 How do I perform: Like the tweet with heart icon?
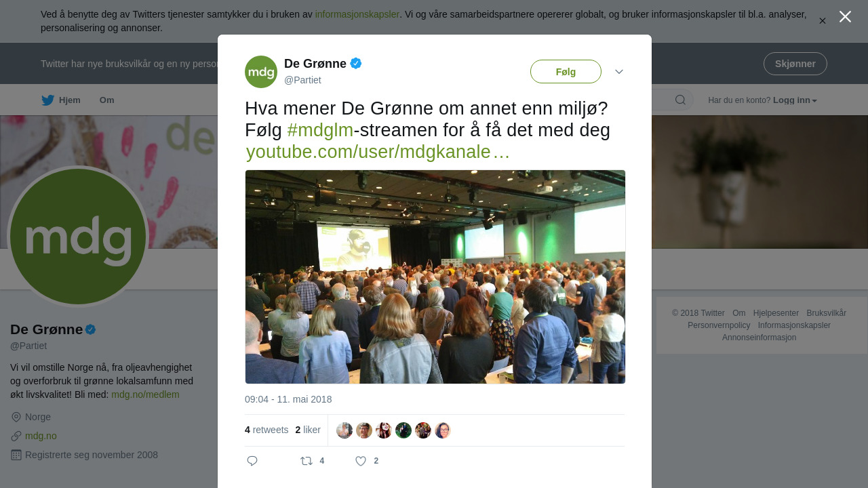[x=361, y=461]
